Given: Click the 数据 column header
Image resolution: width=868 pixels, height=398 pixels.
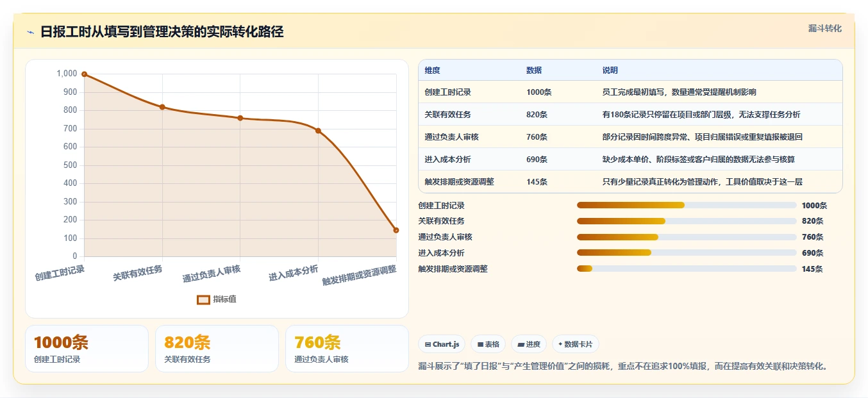Looking at the screenshot, I should 534,70.
